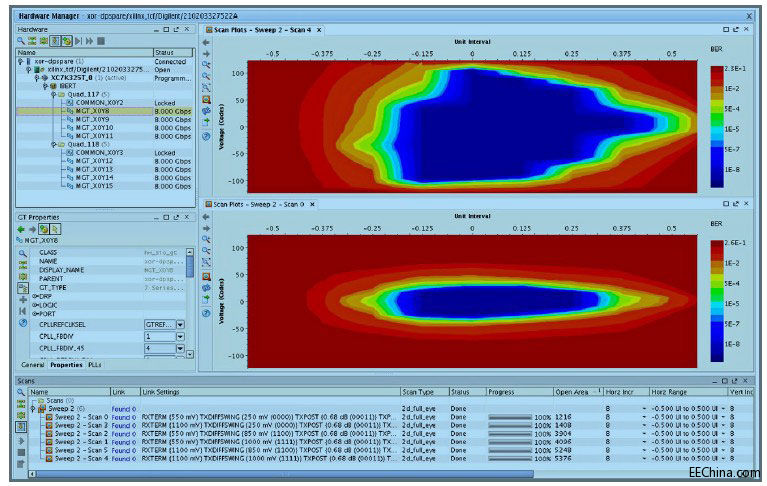Collapse the Quad_118 tree node
The height and width of the screenshot is (486, 767).
point(53,145)
